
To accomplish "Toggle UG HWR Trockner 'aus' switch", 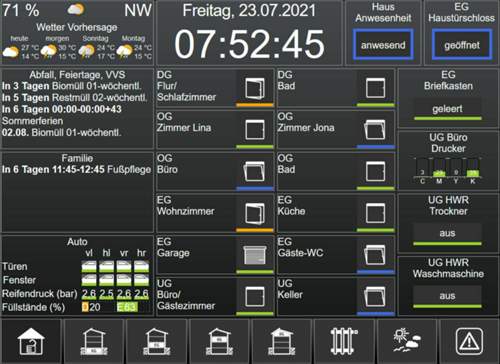I will point(447,234).
